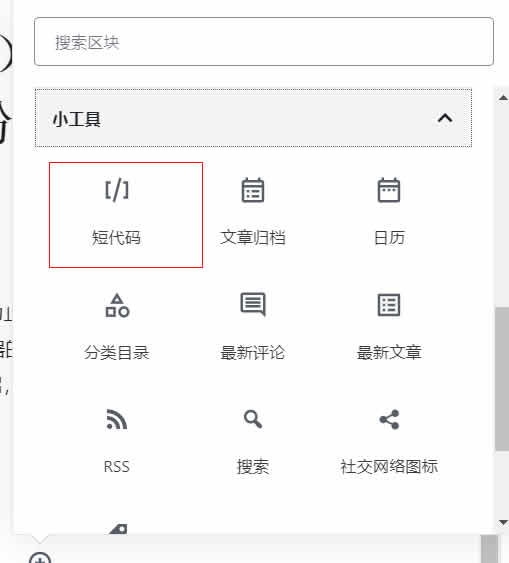Click the 最新文章 label text
The image size is (509, 563).
tap(389, 352)
